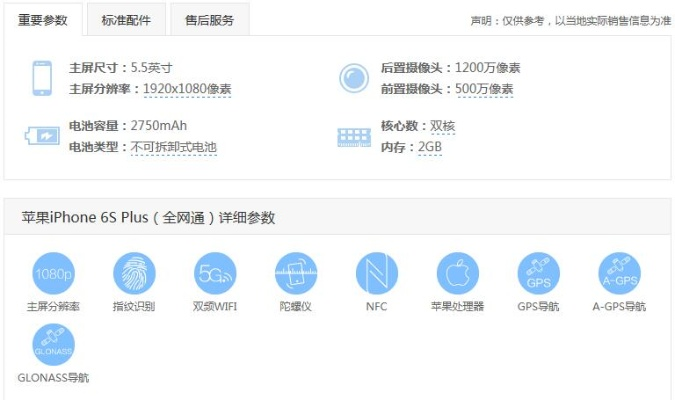
Task: Click the camera lens icon
Action: pos(354,78)
